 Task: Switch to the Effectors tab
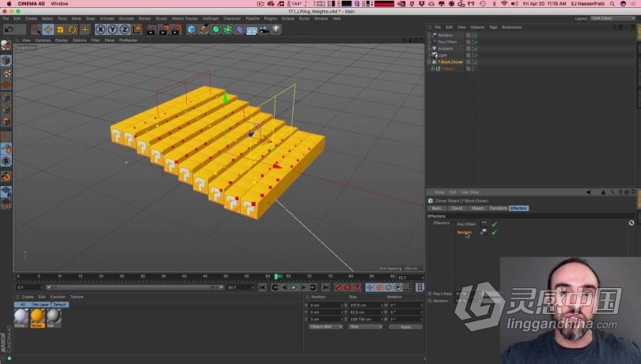coord(519,208)
